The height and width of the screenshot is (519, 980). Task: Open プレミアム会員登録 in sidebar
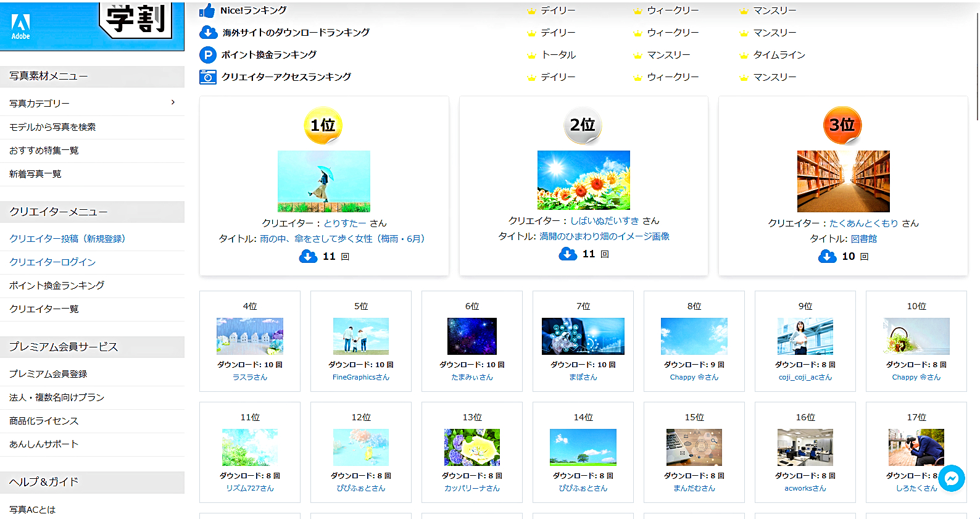coord(48,374)
